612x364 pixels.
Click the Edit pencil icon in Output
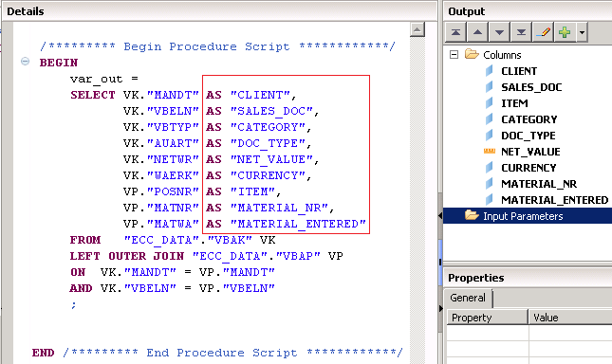click(543, 32)
